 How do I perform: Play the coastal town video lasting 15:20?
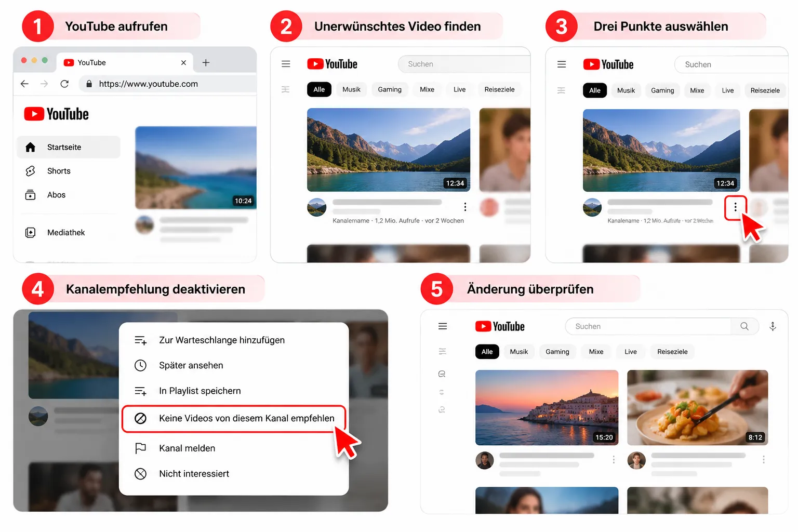point(547,408)
